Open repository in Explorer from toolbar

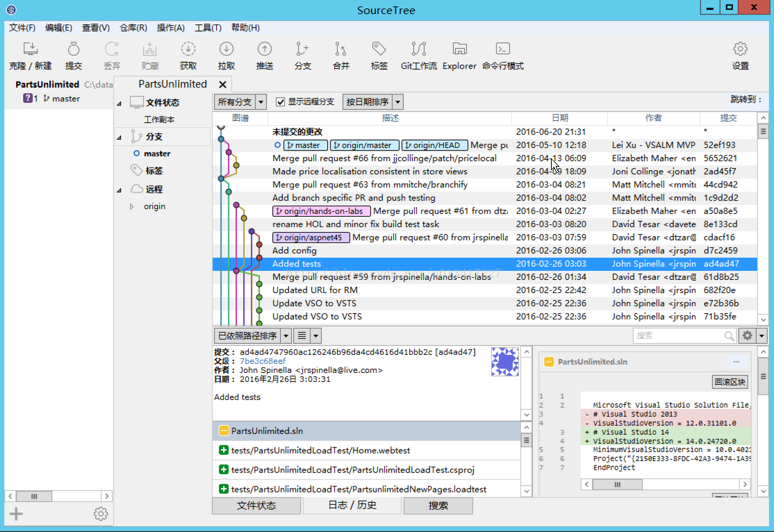point(459,56)
